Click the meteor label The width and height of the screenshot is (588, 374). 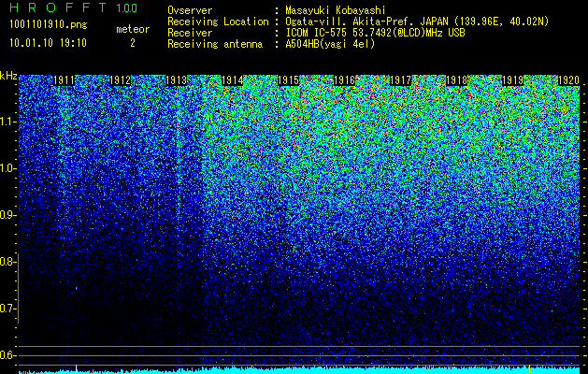coord(133,29)
